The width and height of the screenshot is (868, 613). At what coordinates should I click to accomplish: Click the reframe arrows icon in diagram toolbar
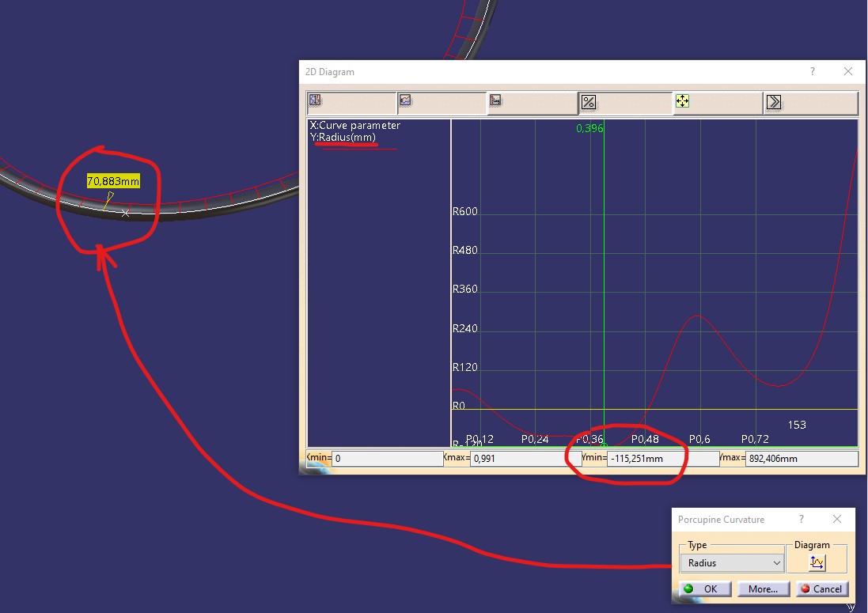(x=682, y=101)
